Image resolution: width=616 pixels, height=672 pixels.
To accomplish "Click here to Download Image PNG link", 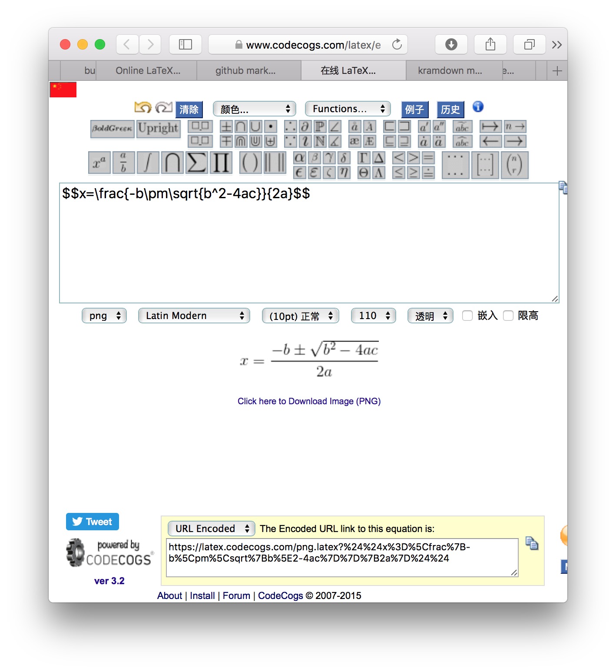I will click(x=308, y=401).
